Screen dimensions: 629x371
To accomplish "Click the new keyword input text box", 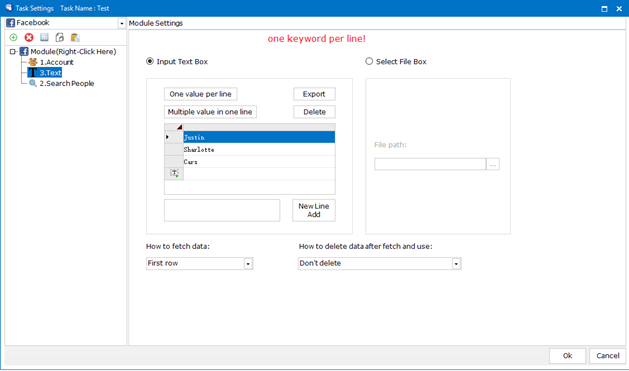I will coord(222,210).
